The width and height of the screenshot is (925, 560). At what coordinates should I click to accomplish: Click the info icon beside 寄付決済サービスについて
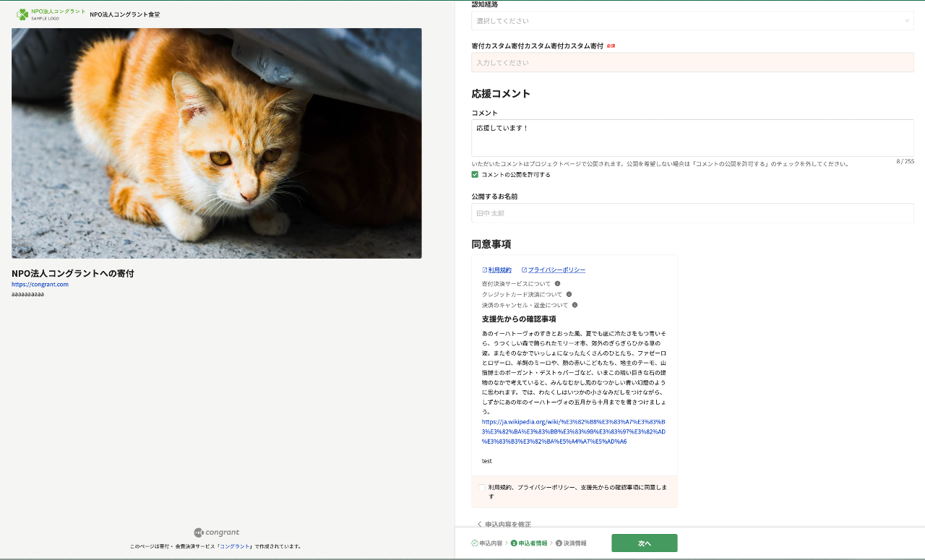557,284
